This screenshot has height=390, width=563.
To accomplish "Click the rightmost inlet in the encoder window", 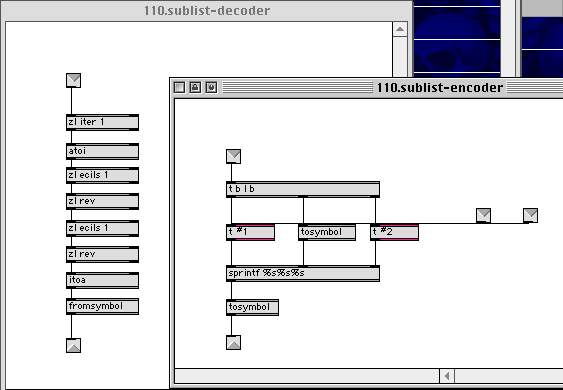I will (x=530, y=215).
